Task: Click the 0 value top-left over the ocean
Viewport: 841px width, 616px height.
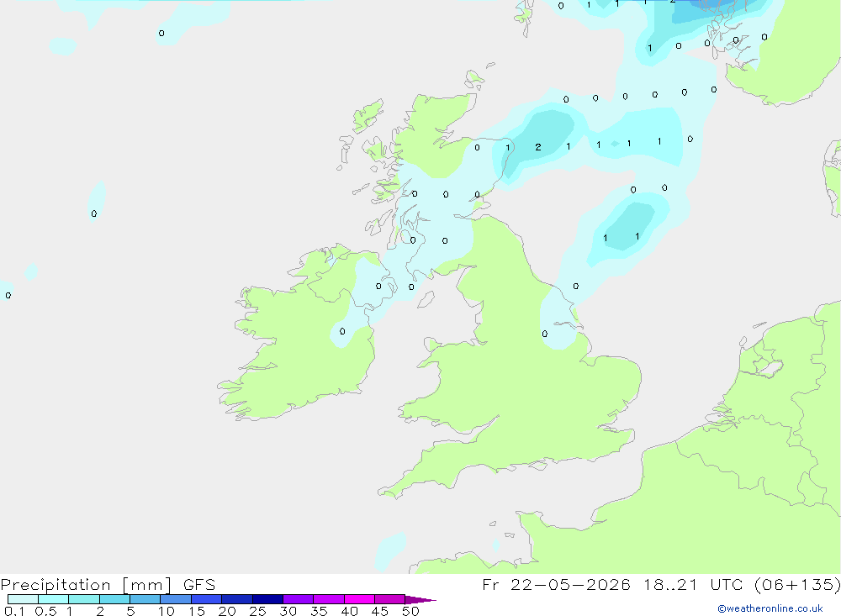Action: pyautogui.click(x=161, y=34)
